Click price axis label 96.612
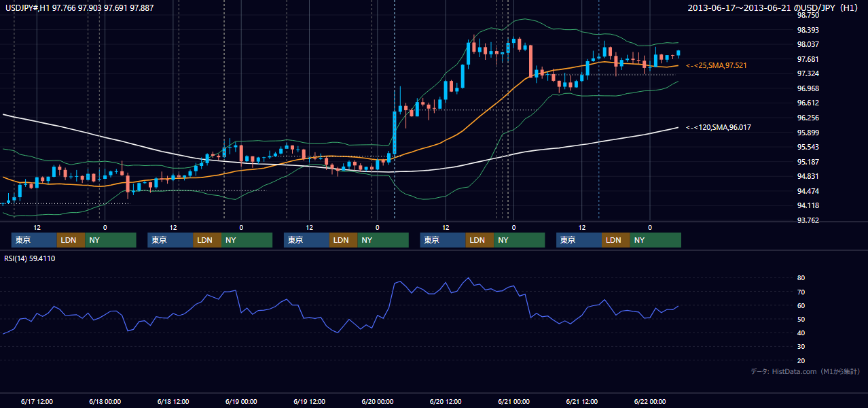 [808, 103]
